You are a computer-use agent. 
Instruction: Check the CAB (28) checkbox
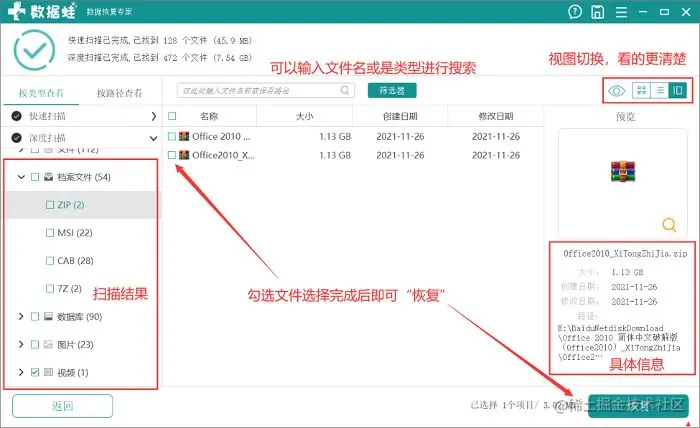(x=50, y=261)
